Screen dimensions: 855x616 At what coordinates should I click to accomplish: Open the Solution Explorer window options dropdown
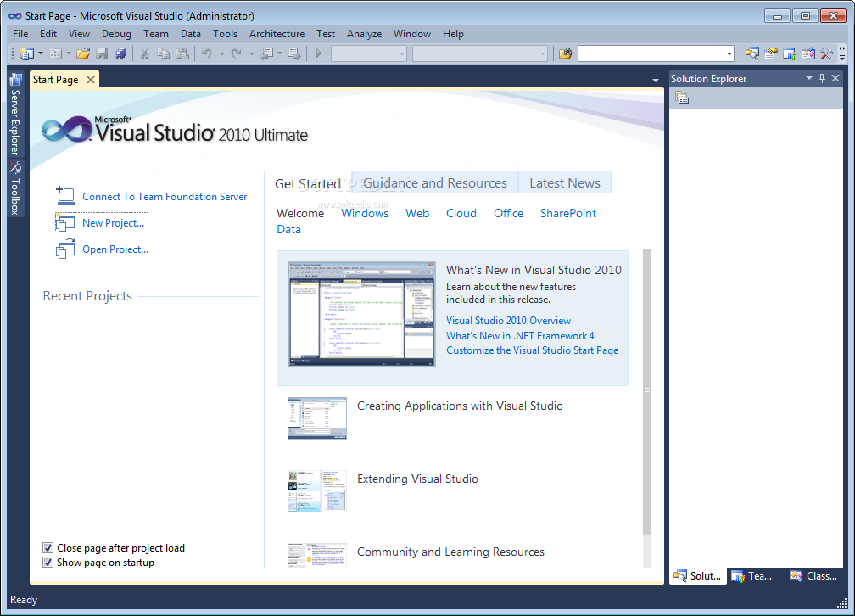pyautogui.click(x=809, y=78)
